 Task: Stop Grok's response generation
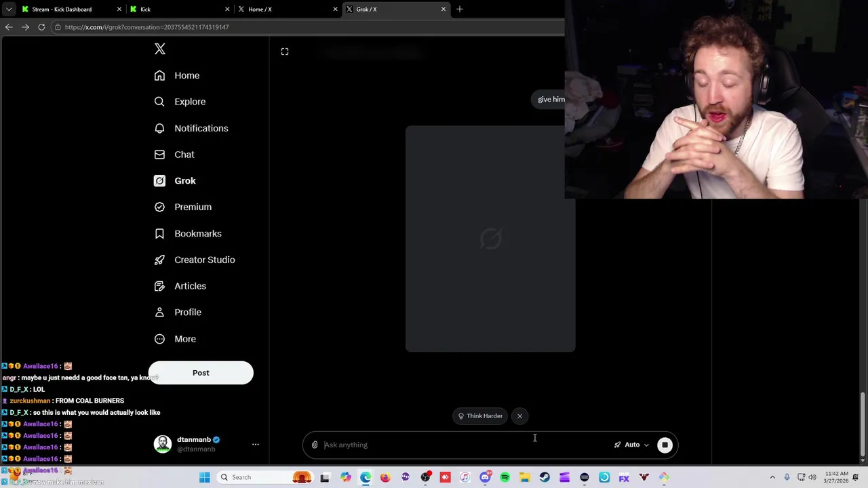[x=665, y=445]
